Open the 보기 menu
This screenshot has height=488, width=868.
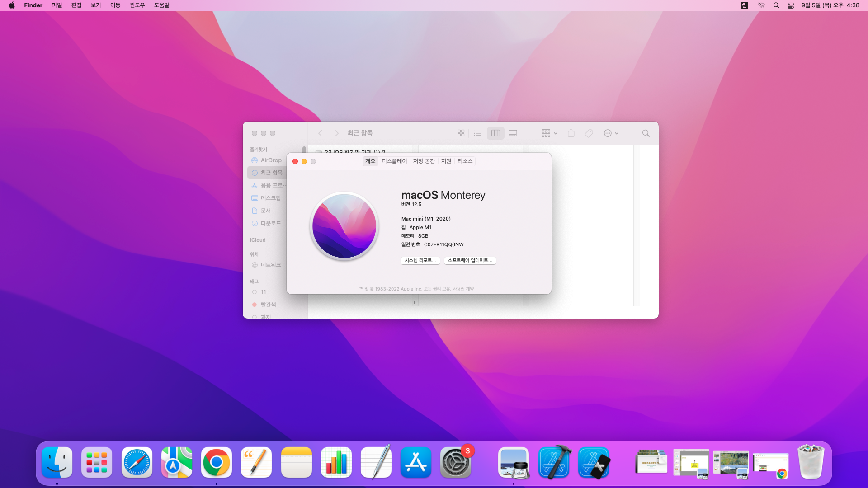point(96,5)
